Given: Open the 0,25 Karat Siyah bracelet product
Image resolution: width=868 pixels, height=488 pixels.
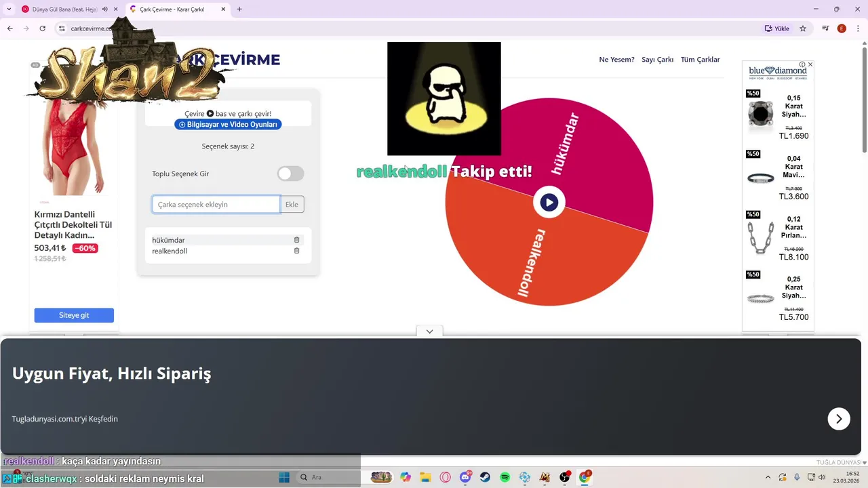Looking at the screenshot, I should pos(778,297).
